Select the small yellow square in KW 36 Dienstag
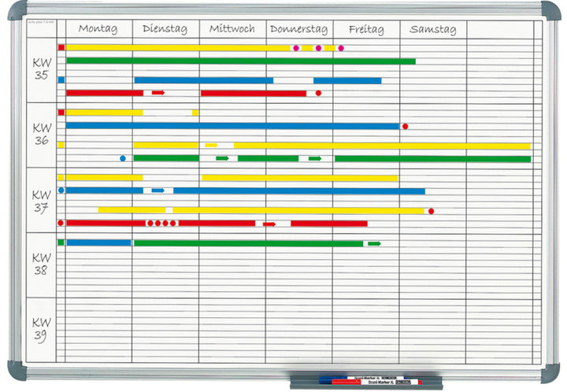 195,113
